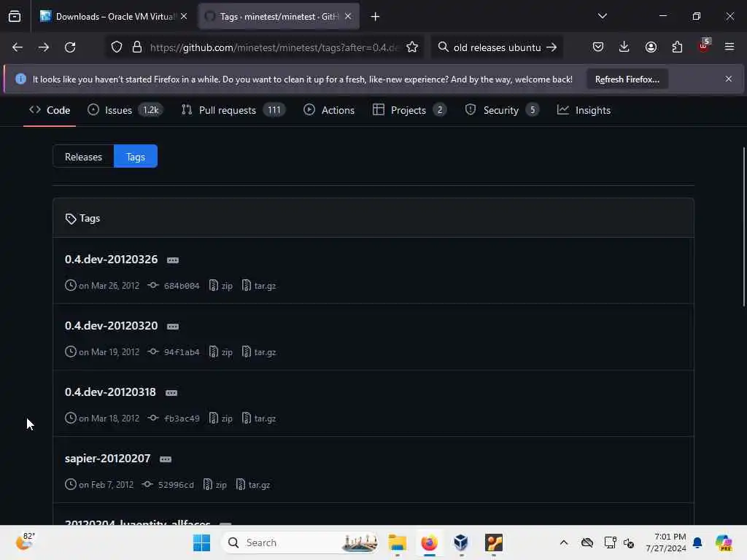The width and height of the screenshot is (747, 560).
Task: Open tag 0.4.dev-20120320
Action: coord(111,326)
